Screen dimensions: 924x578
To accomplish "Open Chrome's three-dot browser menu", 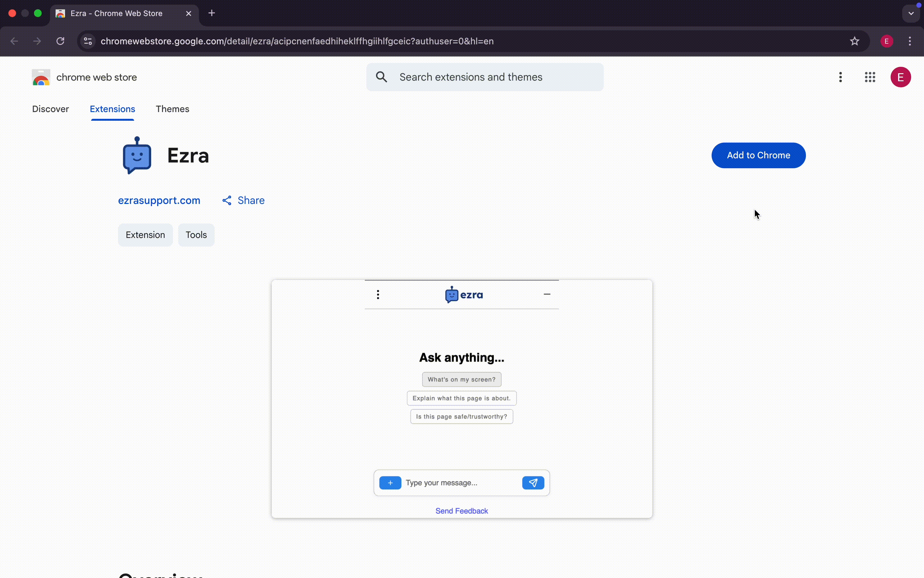I will pos(910,41).
